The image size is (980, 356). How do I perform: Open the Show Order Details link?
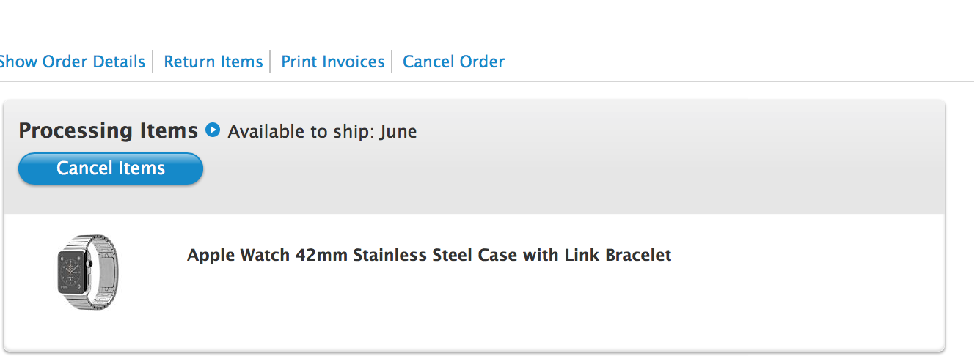(71, 62)
